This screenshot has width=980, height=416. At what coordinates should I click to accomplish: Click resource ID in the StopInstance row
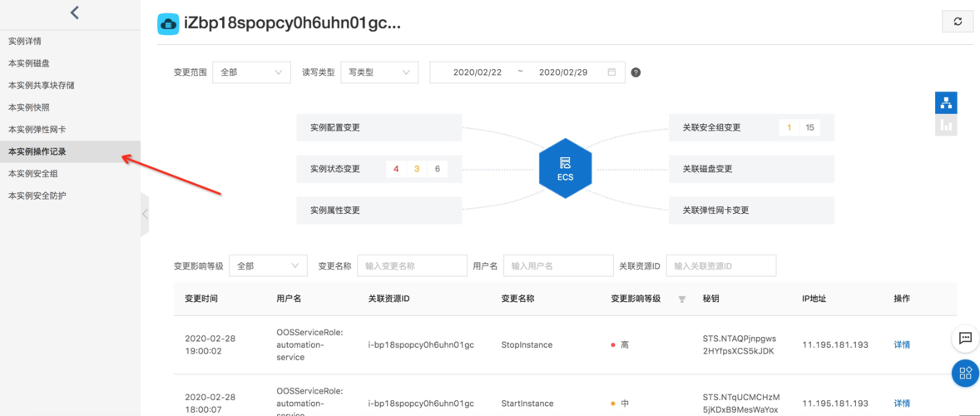(x=421, y=344)
